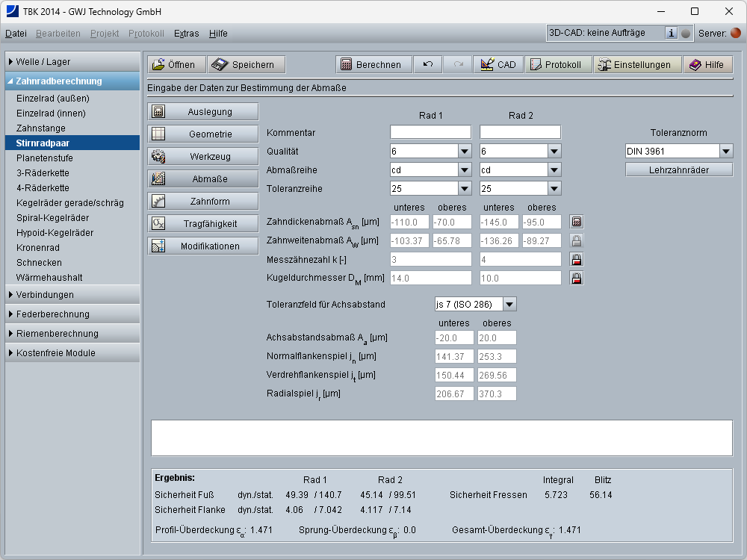
Task: Open the Extras menu
Action: [x=186, y=34]
